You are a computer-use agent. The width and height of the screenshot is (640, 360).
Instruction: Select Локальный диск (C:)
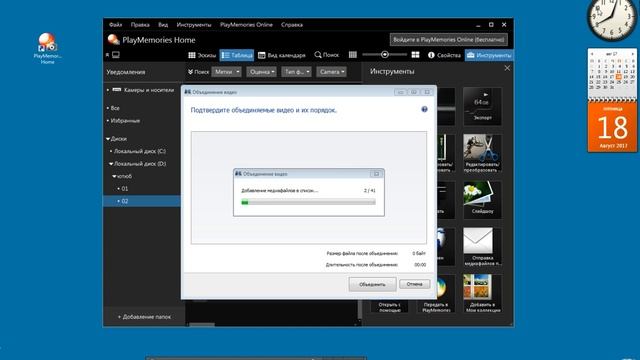point(140,151)
